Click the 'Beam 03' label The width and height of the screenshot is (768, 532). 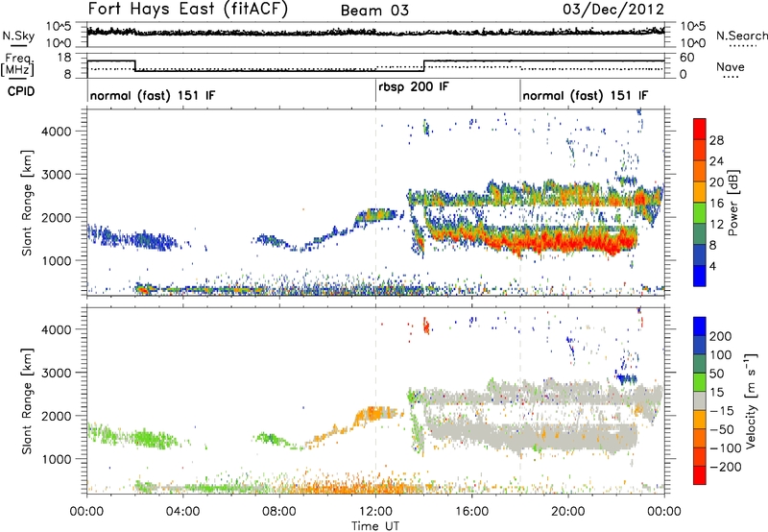(374, 11)
